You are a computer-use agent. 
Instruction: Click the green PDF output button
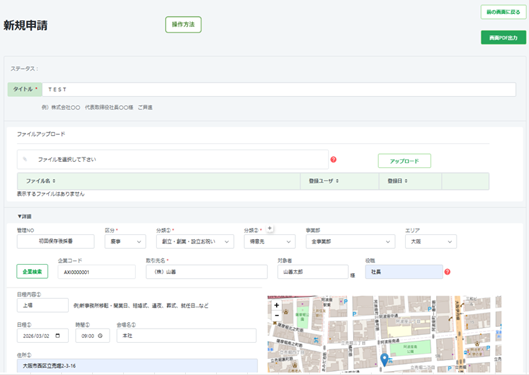(503, 37)
